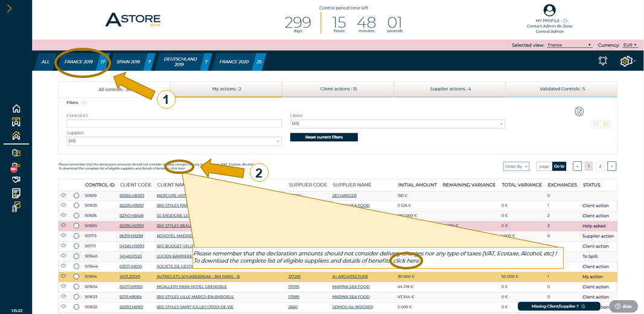
Task: Click the Astore Suite logo
Action: coord(133,20)
